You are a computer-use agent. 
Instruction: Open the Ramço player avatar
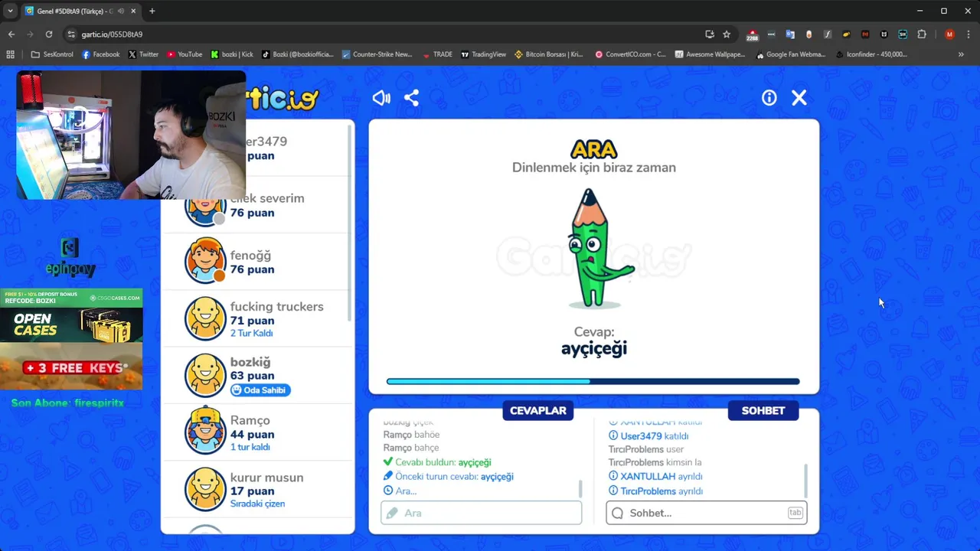[205, 432]
